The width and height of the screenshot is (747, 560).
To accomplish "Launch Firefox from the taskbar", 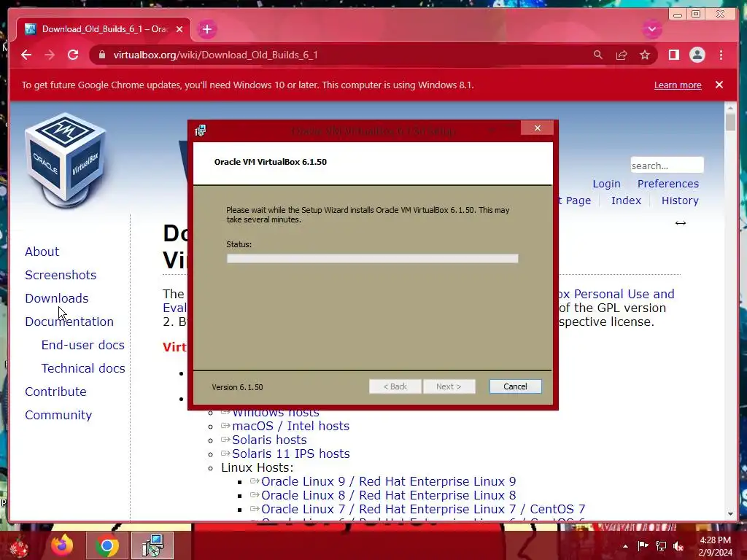I will click(x=63, y=545).
